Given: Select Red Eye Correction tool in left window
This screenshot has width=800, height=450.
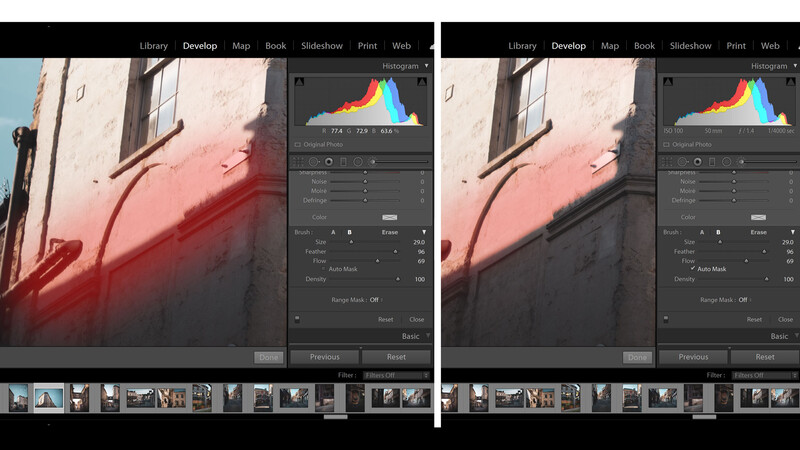Looking at the screenshot, I should tap(329, 162).
